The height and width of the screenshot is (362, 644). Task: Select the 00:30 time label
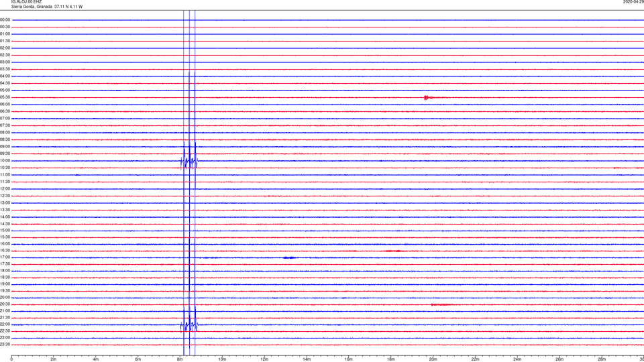click(x=5, y=27)
